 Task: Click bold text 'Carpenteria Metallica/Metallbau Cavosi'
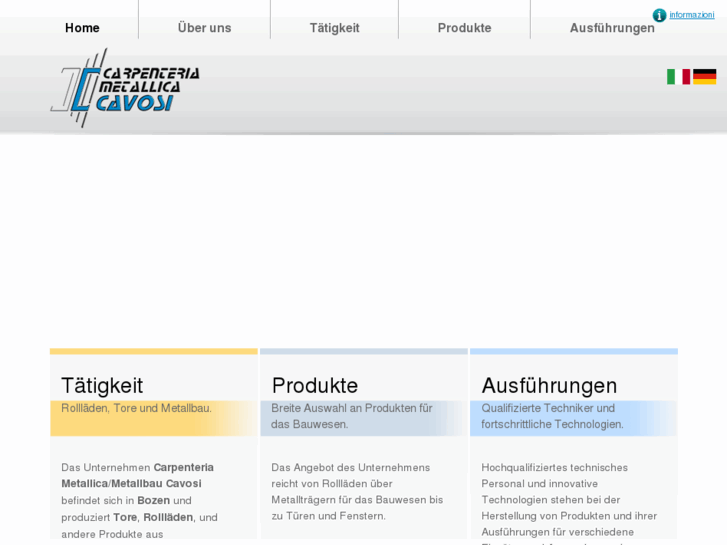point(138,475)
